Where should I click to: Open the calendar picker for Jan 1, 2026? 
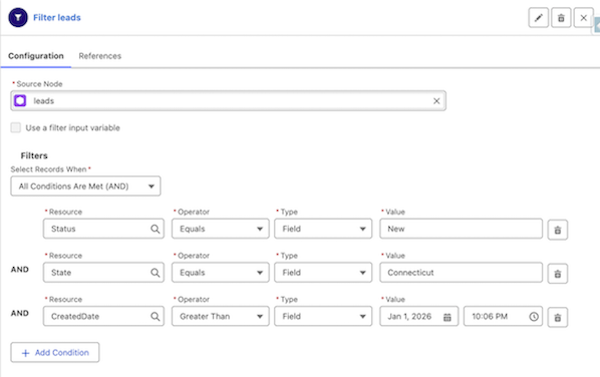click(x=447, y=317)
